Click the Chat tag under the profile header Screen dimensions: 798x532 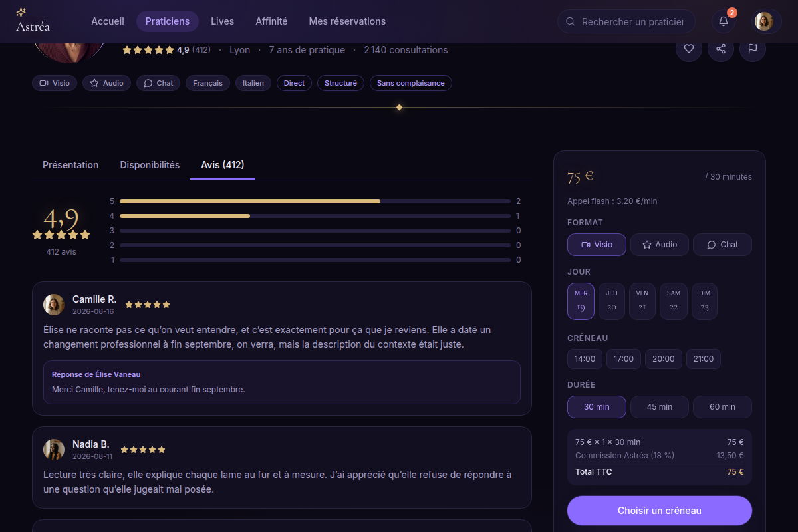point(158,83)
